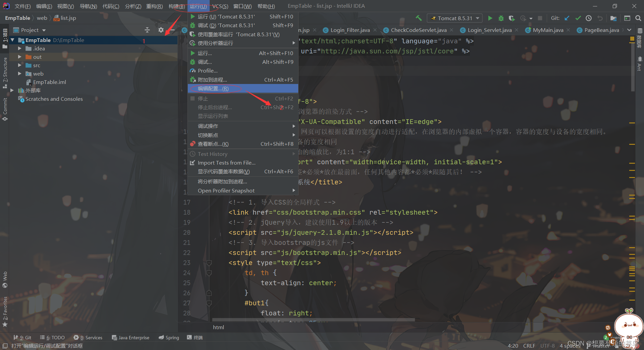Choose Profile... menu item
Viewport: 644px width, 350px height.
pos(243,71)
